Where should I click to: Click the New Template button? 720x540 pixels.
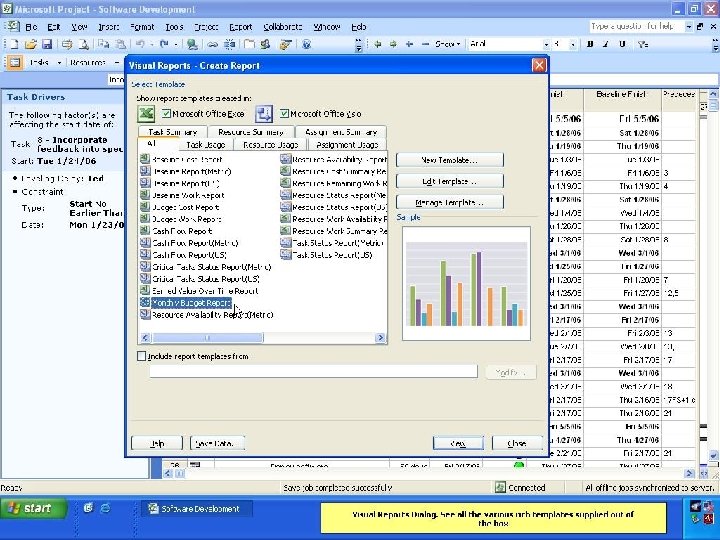point(450,160)
